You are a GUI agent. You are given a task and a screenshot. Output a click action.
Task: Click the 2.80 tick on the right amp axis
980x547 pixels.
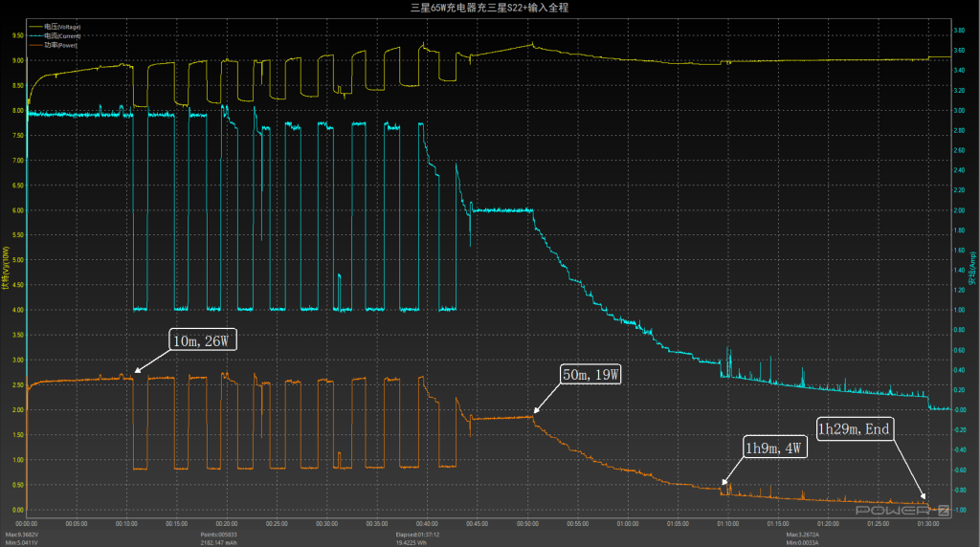(x=959, y=130)
